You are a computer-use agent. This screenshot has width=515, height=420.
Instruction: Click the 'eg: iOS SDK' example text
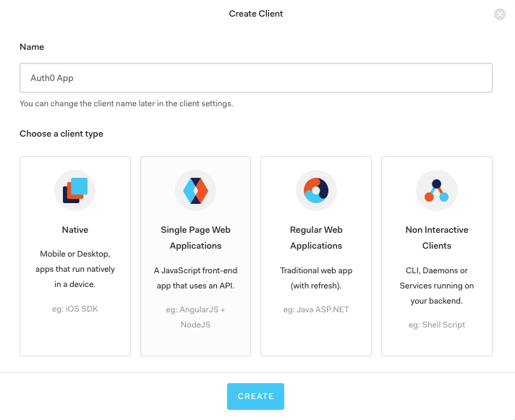[x=75, y=309]
